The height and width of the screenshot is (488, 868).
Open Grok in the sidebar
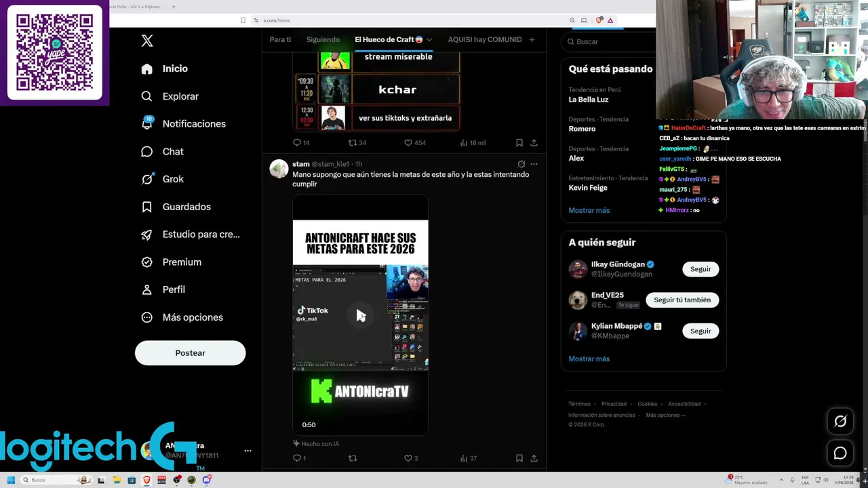tap(163, 179)
